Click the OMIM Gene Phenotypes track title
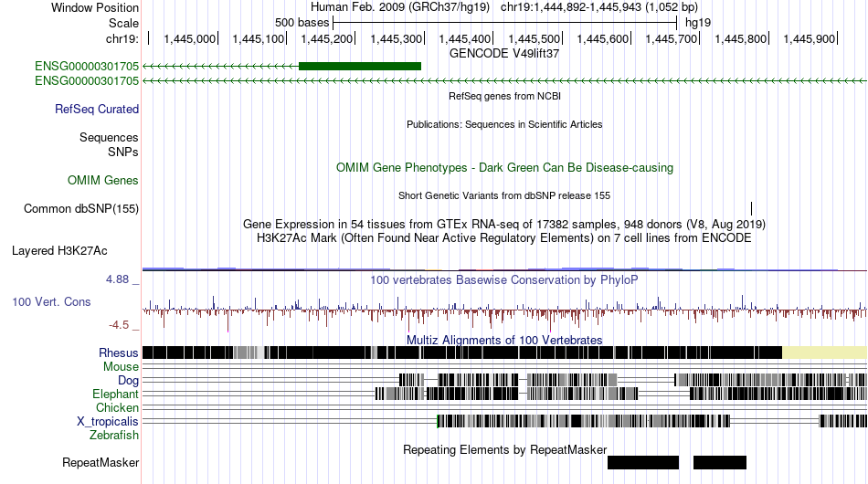 click(505, 168)
